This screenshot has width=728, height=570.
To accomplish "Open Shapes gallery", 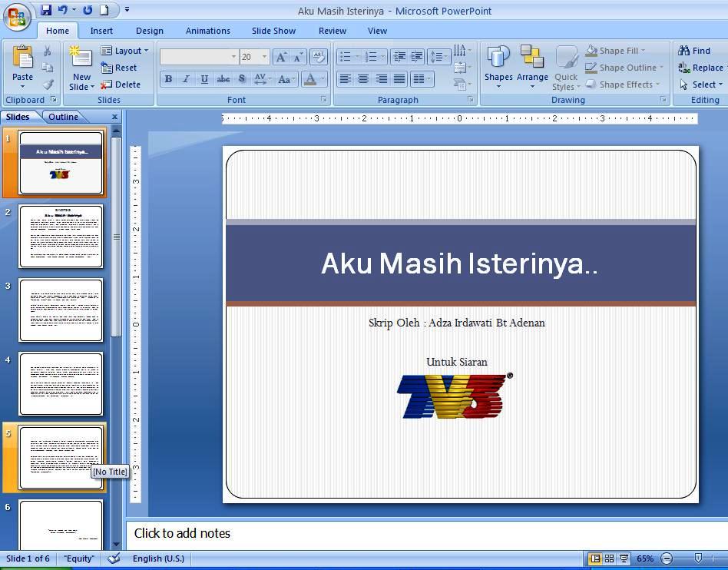I will 498,68.
